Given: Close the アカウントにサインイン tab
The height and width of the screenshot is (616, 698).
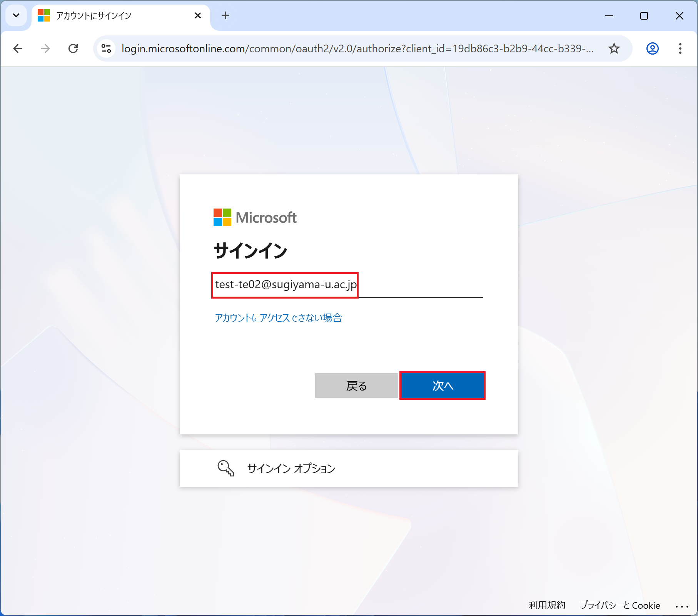Looking at the screenshot, I should click(x=198, y=15).
